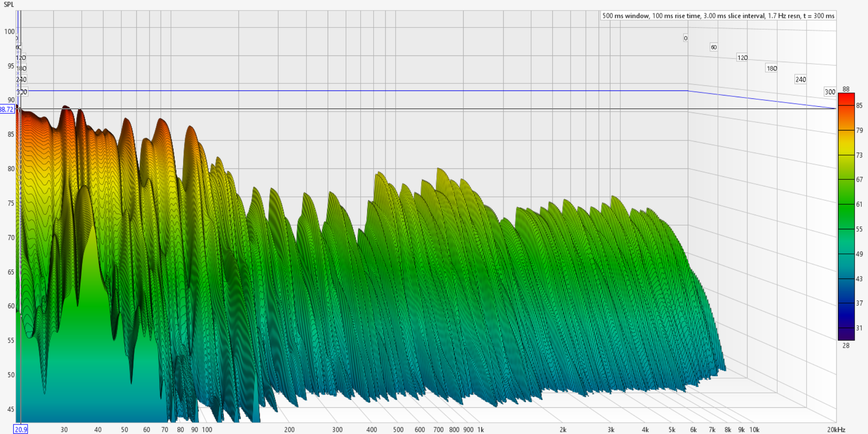Click the waterfall settings summary text box

coord(718,16)
